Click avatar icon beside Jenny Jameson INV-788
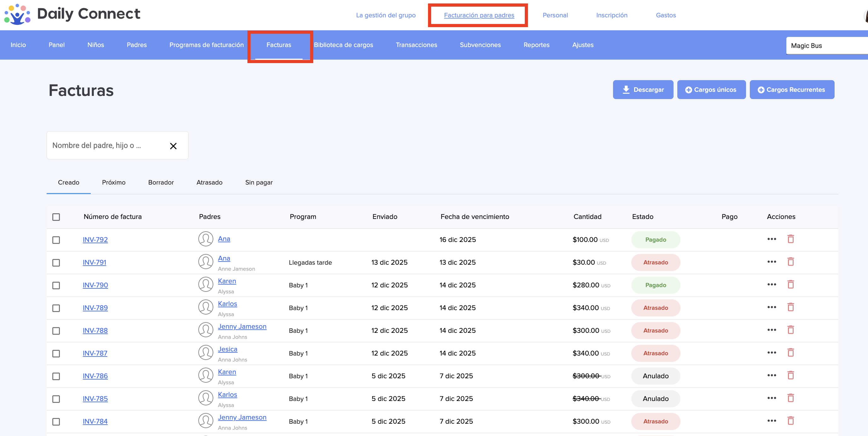Viewport: 868px width, 436px height. tap(205, 330)
